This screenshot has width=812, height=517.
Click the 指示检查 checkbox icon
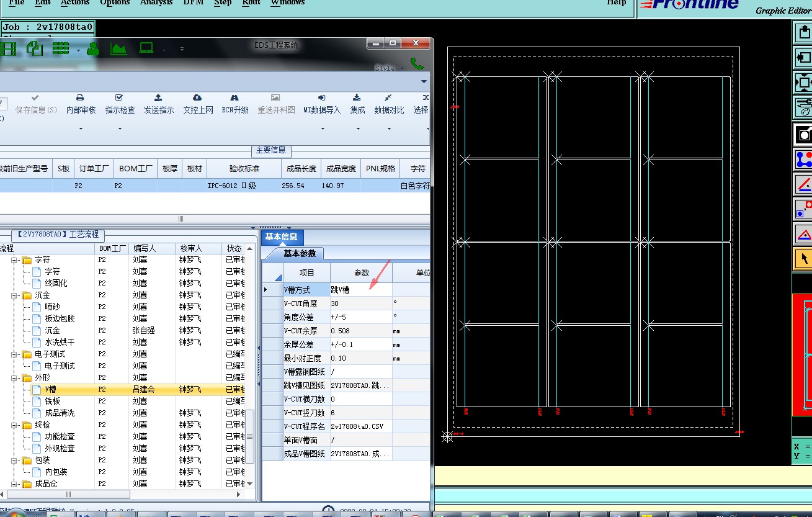(x=119, y=98)
